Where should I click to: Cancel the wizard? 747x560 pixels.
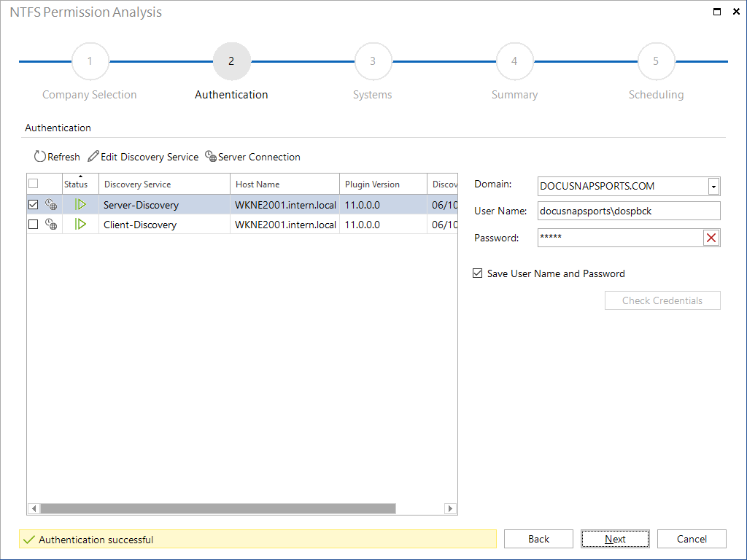point(692,539)
